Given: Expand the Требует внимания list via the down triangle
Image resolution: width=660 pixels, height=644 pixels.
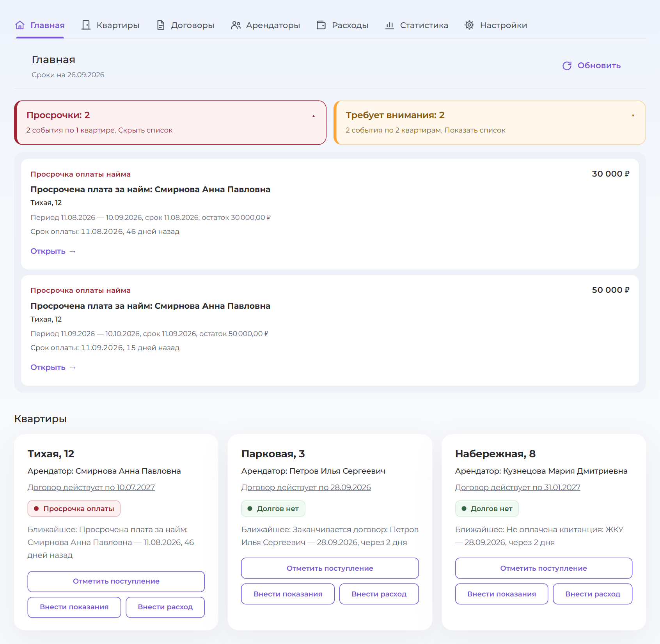Looking at the screenshot, I should pyautogui.click(x=633, y=116).
